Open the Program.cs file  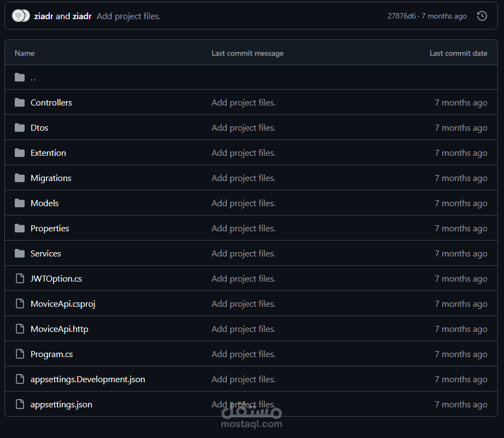52,354
